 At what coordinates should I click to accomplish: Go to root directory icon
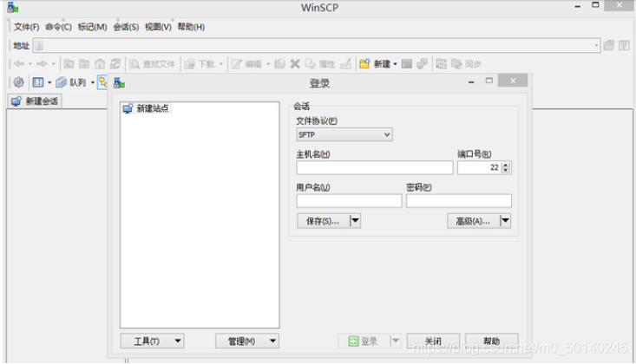[x=84, y=63]
